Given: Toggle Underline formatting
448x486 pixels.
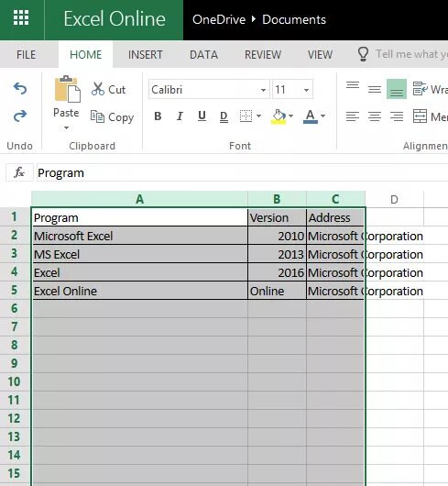Looking at the screenshot, I should [202, 116].
